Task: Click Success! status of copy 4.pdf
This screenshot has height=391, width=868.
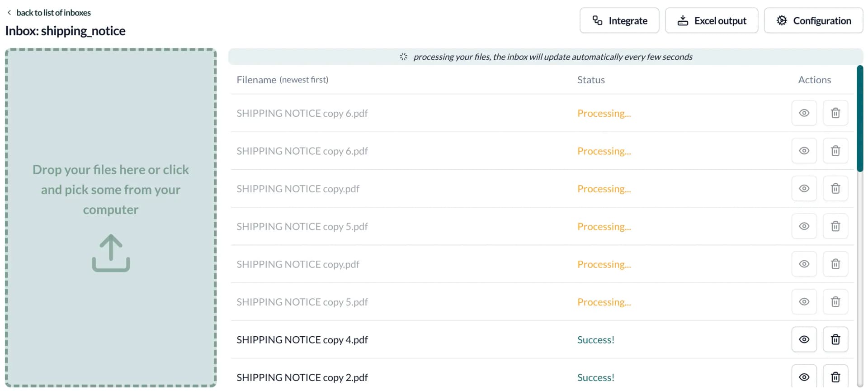Action: tap(595, 339)
